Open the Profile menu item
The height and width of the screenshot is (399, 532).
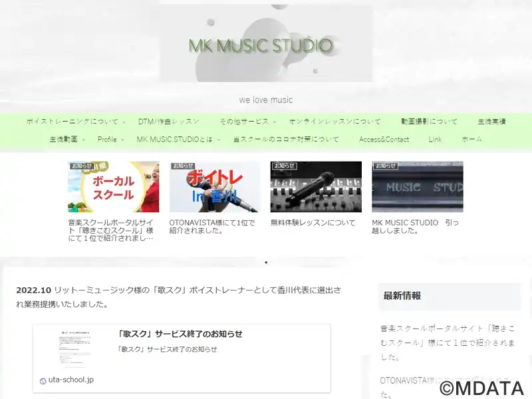coord(107,139)
